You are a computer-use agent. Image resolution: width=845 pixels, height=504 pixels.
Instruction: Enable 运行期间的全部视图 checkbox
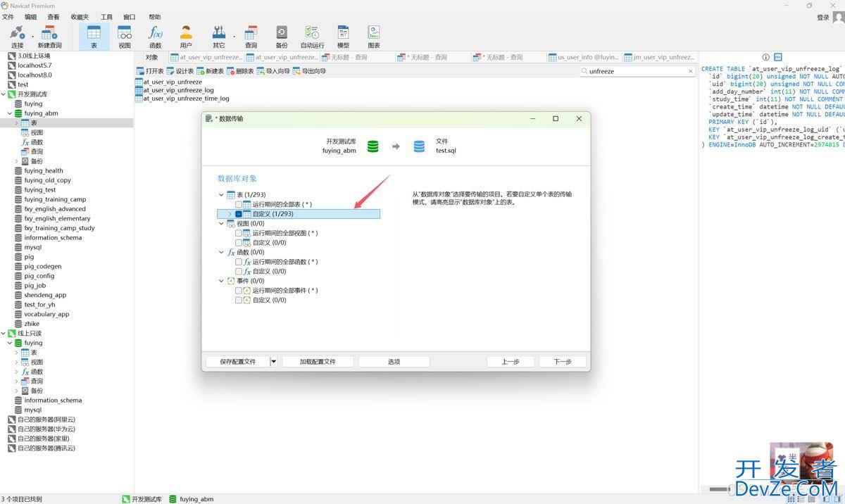click(239, 233)
